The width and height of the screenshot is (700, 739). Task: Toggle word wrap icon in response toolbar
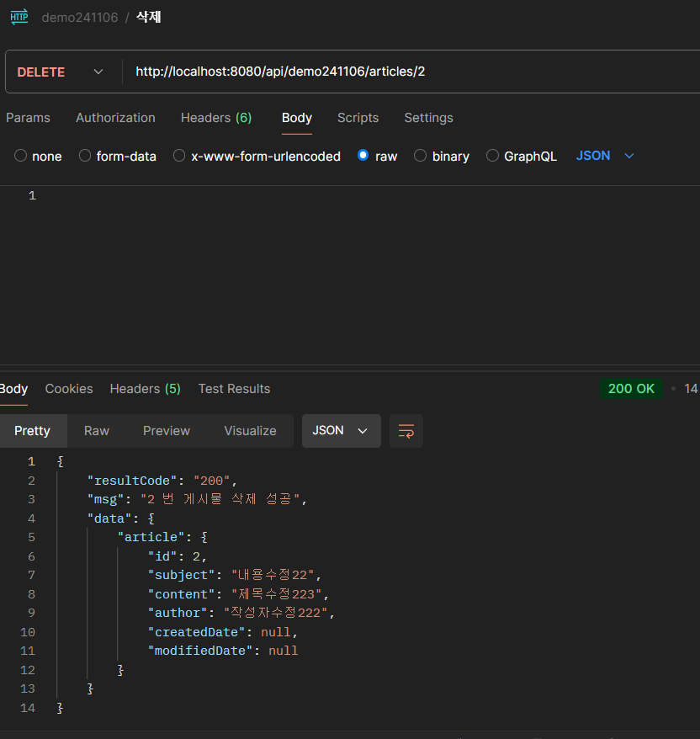click(x=406, y=431)
